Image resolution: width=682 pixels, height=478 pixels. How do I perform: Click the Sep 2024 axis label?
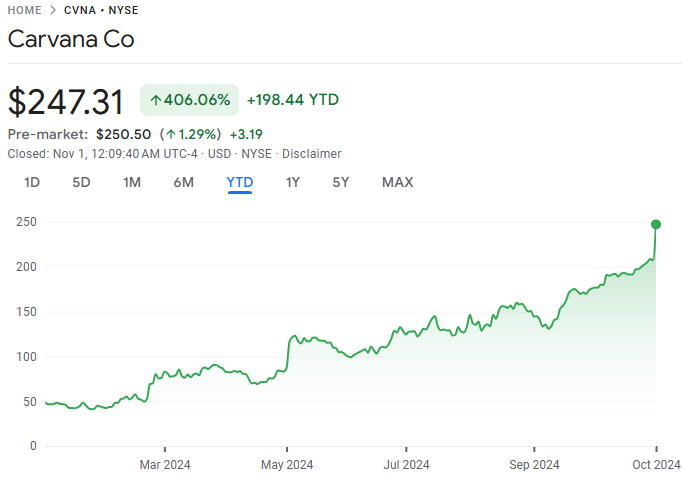[x=534, y=465]
